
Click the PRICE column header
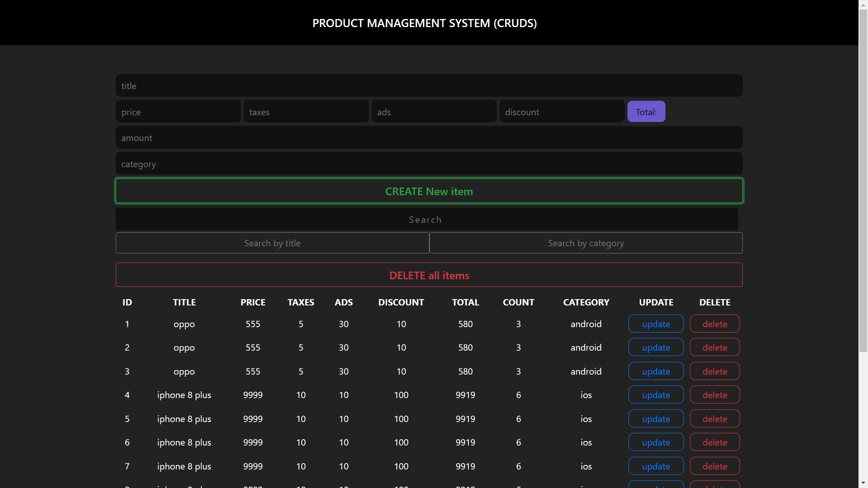point(253,302)
